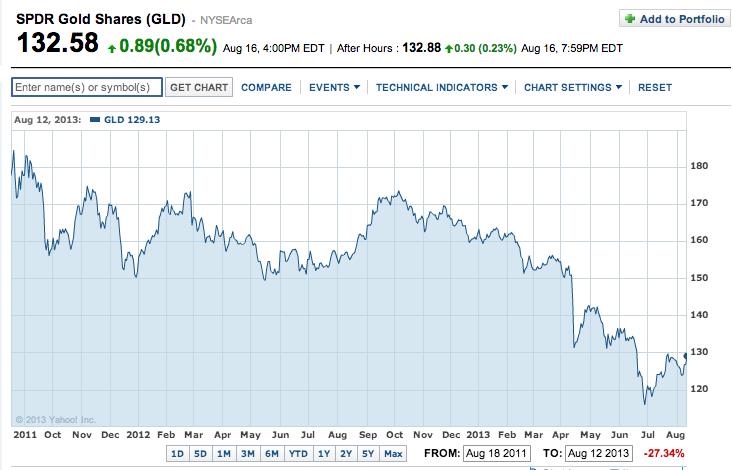Select the 1D time range
The image size is (733, 470).
coord(177,454)
